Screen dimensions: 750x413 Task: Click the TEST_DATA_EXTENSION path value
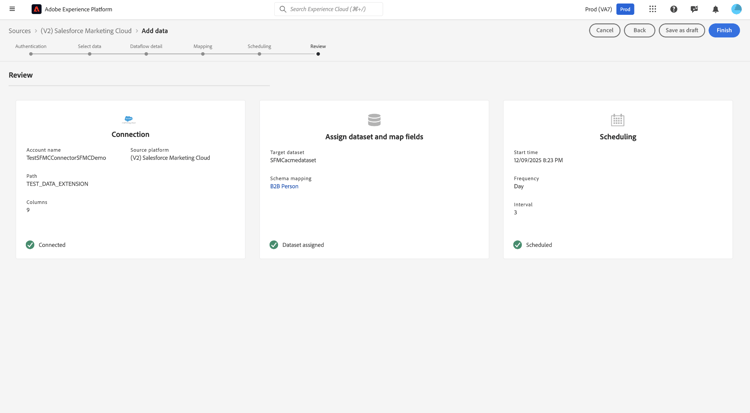(57, 184)
